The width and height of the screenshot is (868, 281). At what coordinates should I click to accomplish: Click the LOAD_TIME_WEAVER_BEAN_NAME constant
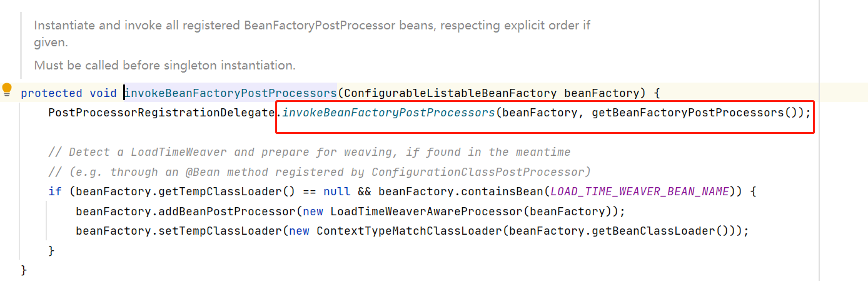(640, 192)
